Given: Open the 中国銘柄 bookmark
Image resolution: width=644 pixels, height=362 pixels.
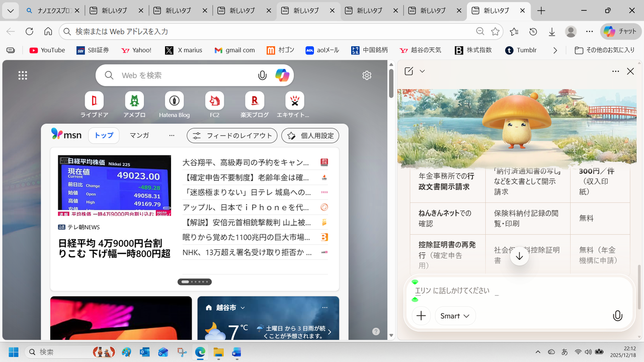Looking at the screenshot, I should [x=370, y=50].
